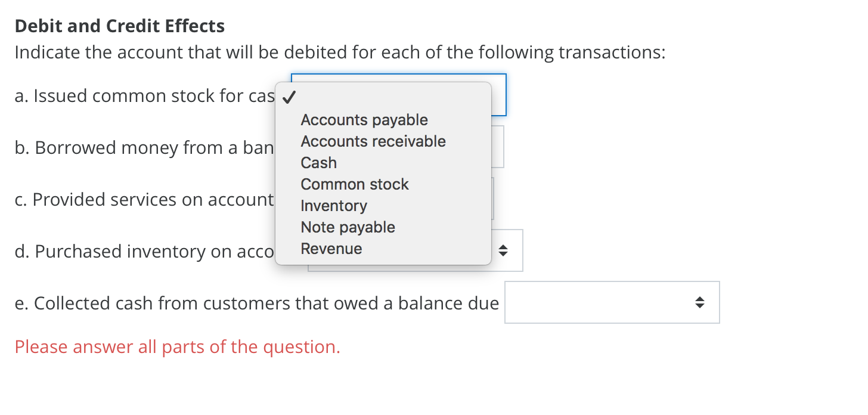This screenshot has height=415, width=868.
Task: Click the stepper arrows on the e dropdown
Action: (699, 302)
